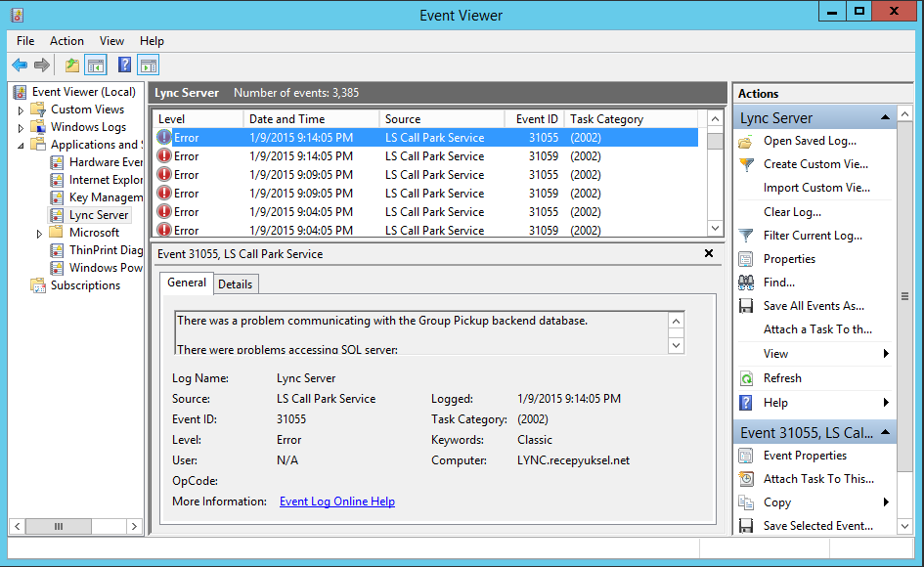Click the Help question mark icon in Actions
Viewport: 924px width, 567px height.
pos(745,403)
